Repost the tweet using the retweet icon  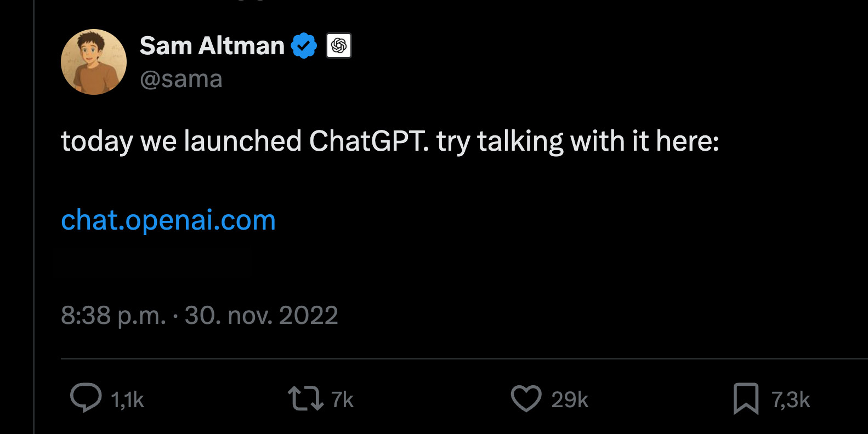[x=305, y=398]
